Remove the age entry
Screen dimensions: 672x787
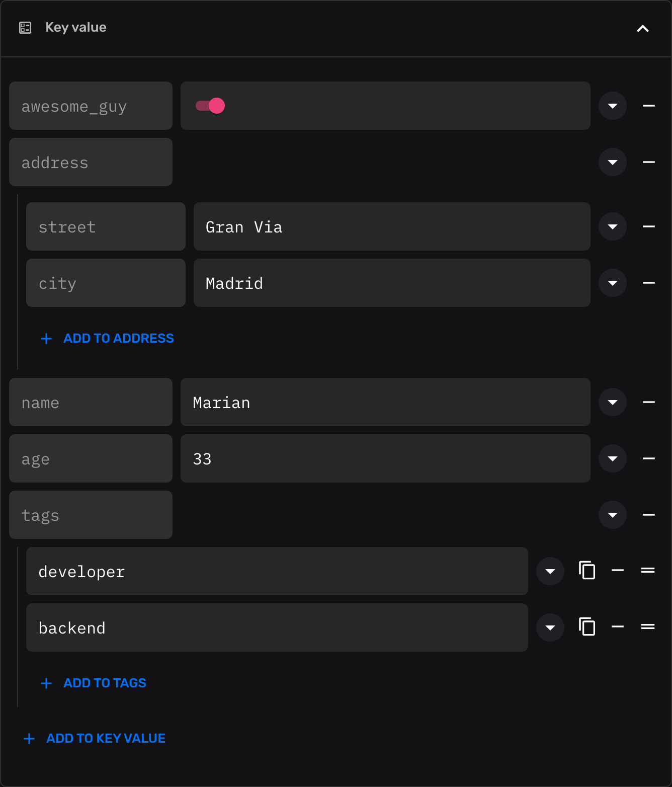click(x=648, y=458)
